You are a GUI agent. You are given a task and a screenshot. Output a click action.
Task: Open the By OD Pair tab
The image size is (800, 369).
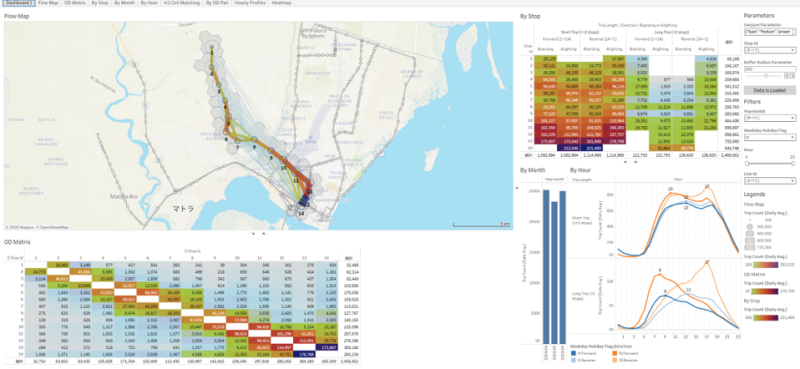[218, 3]
